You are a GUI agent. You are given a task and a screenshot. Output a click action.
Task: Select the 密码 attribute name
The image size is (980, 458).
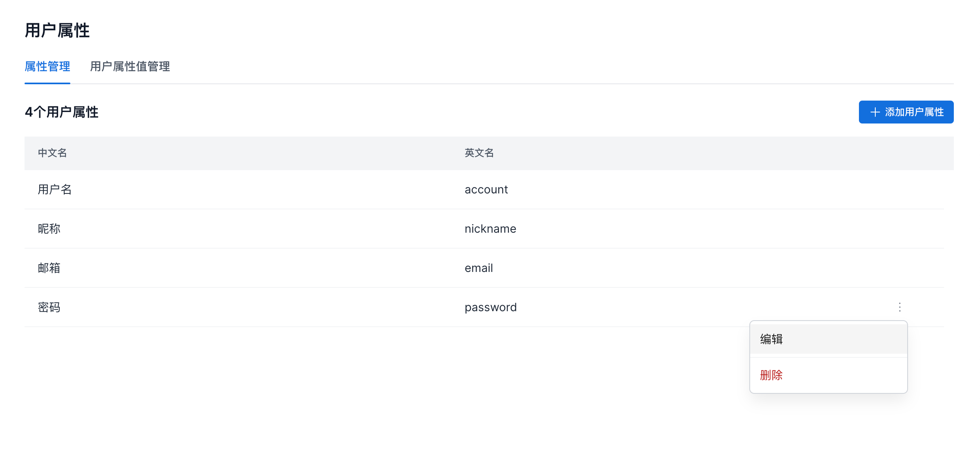[x=49, y=307]
